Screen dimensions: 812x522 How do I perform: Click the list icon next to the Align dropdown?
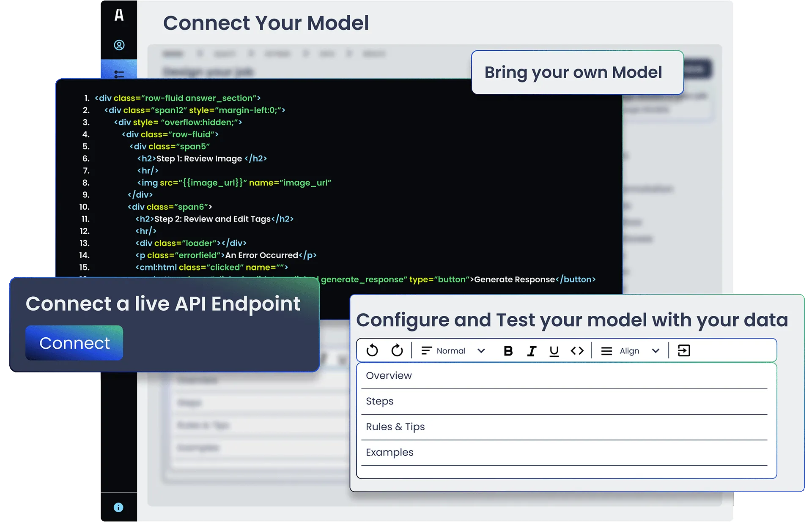[606, 350]
